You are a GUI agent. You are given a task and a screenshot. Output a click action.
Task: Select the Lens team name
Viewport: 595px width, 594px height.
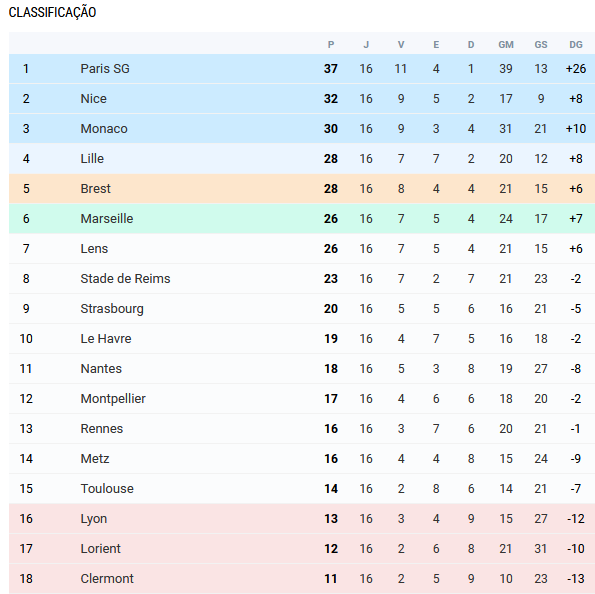tap(94, 249)
